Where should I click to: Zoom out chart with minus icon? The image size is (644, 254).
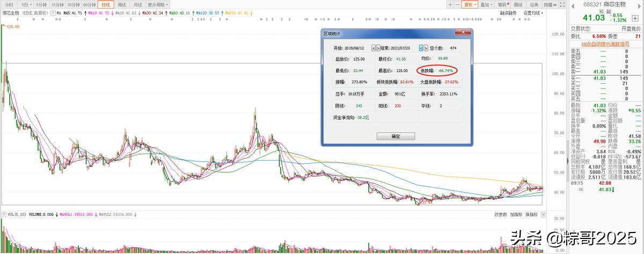click(x=458, y=4)
